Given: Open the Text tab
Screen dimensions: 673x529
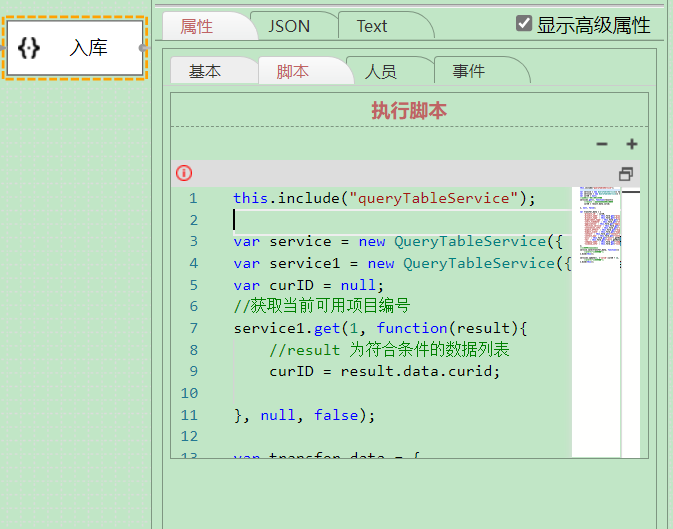Looking at the screenshot, I should pyautogui.click(x=372, y=26).
